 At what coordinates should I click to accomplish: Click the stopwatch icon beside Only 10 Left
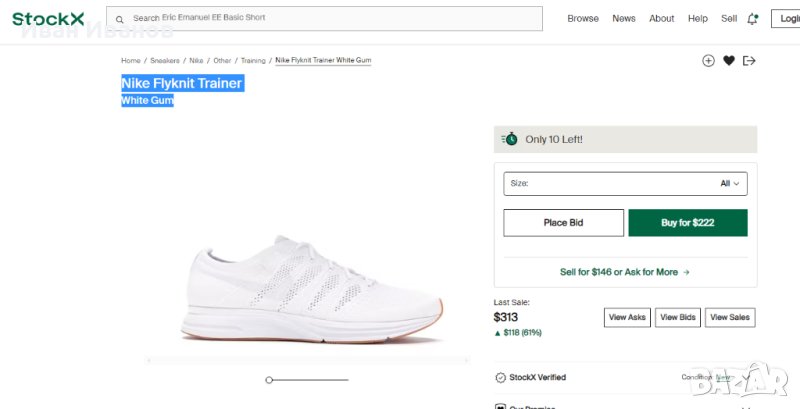pos(510,139)
